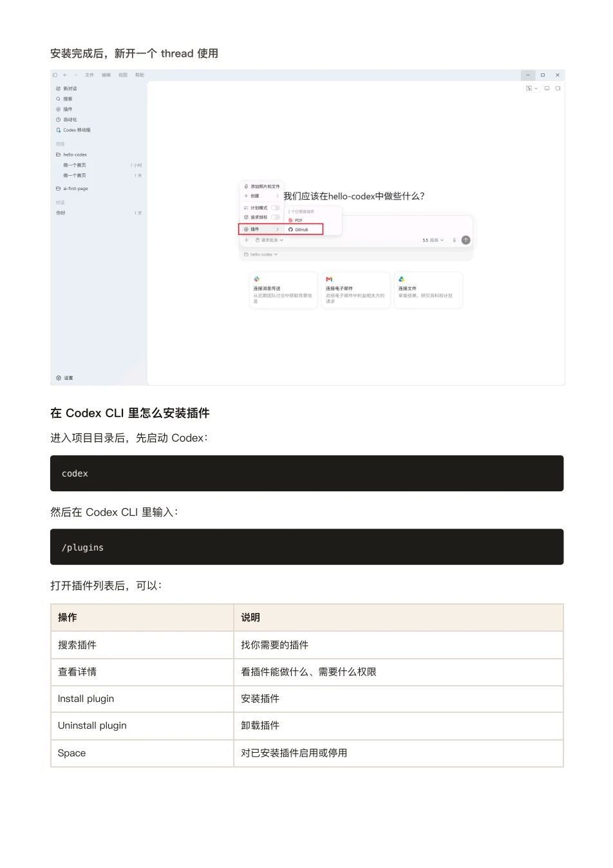This screenshot has height=868, width=613.
Task: Open 插件 in the left sidebar
Action: [x=64, y=109]
